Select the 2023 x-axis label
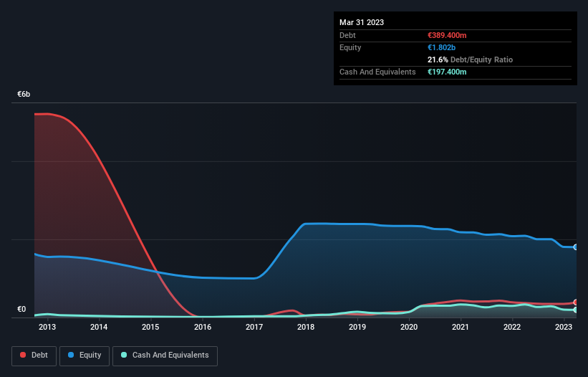 pos(564,327)
